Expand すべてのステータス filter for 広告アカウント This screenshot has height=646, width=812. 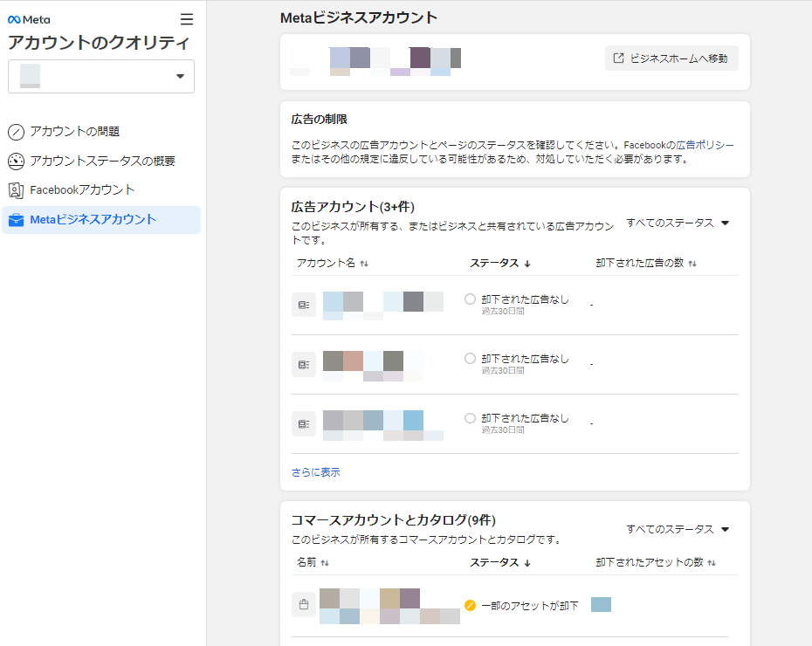(677, 223)
